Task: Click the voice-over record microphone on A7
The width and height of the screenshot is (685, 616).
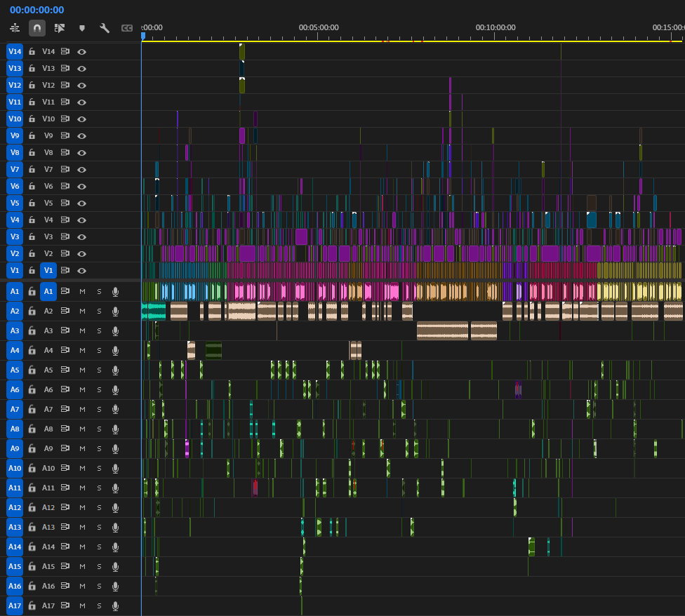Action: click(x=116, y=409)
